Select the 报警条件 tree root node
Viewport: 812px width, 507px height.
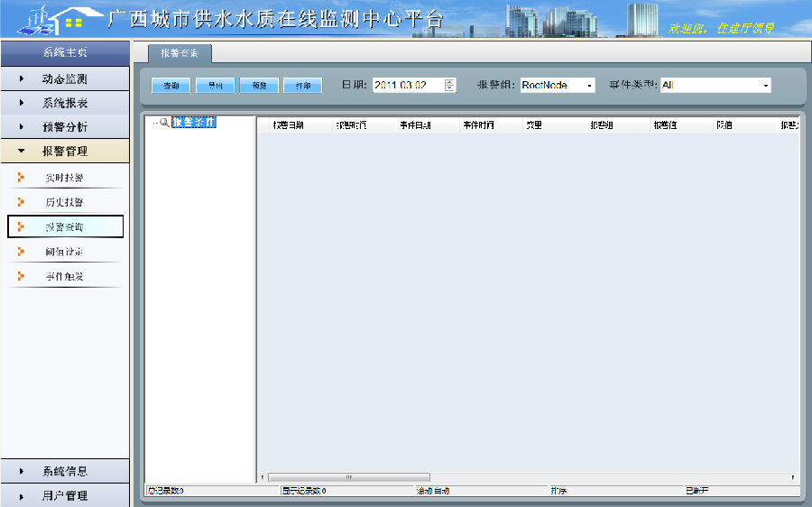[x=193, y=123]
